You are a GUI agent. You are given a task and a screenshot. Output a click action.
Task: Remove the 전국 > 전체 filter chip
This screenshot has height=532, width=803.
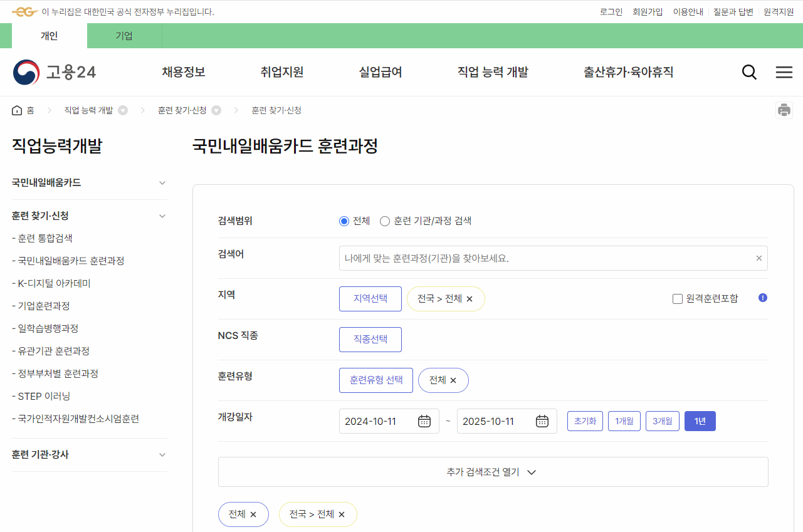(x=469, y=299)
